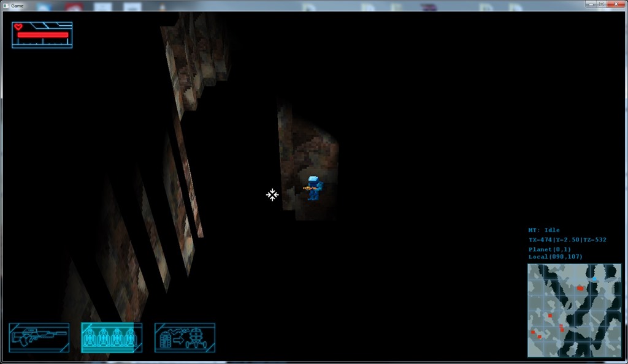The height and width of the screenshot is (364, 628).
Task: Click the blue player marker on minimap
Action: (x=594, y=279)
